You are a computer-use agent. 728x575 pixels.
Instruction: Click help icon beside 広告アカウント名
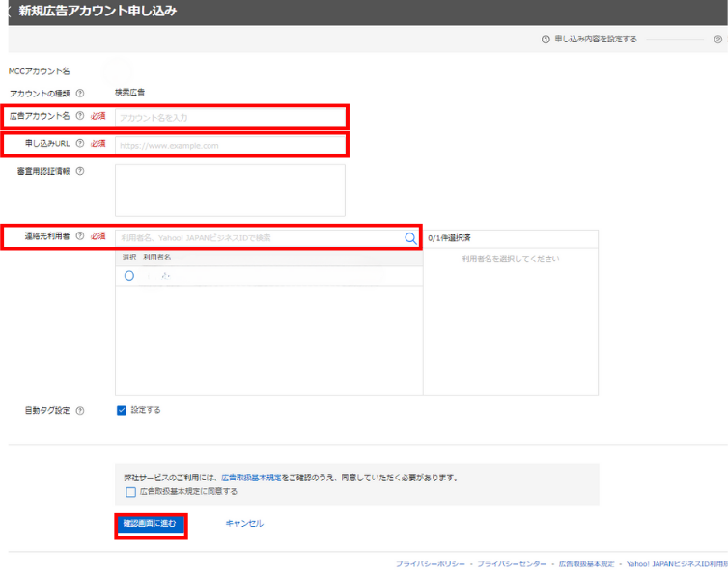pyautogui.click(x=80, y=117)
